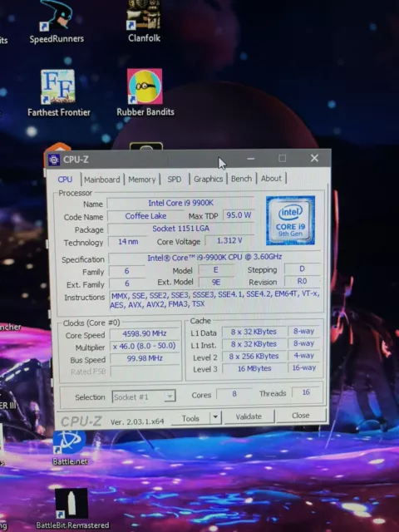This screenshot has width=399, height=532.
Task: Click the Close button in CPU-Z
Action: pos(301,416)
